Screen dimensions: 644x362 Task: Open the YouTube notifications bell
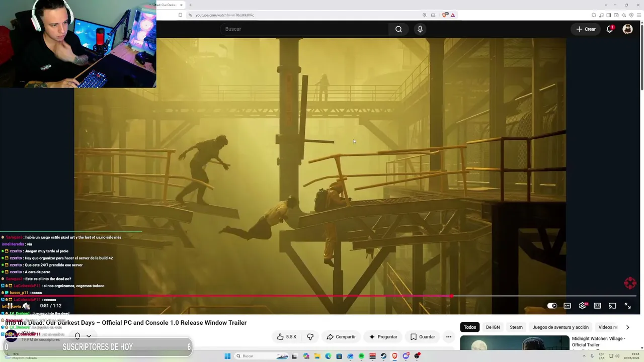pos(610,29)
